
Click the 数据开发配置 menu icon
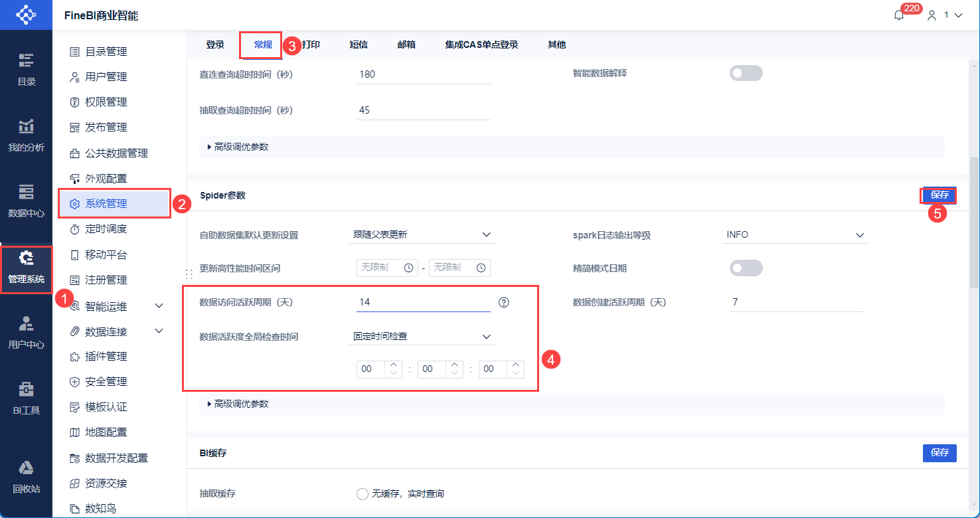[74, 458]
